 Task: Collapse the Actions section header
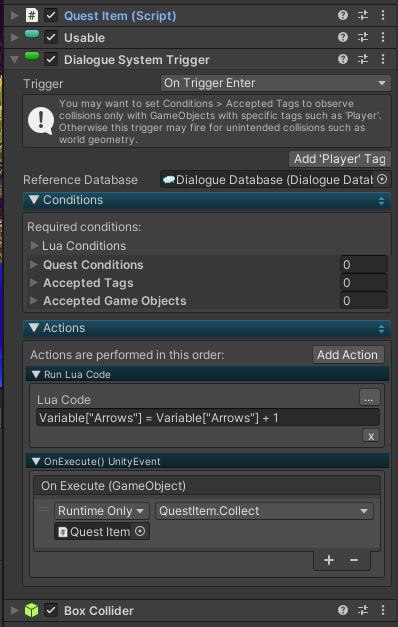pos(207,328)
